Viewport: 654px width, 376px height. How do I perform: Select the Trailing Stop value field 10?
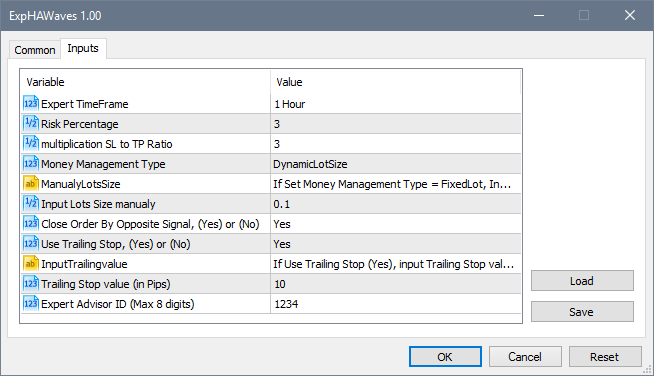[396, 284]
